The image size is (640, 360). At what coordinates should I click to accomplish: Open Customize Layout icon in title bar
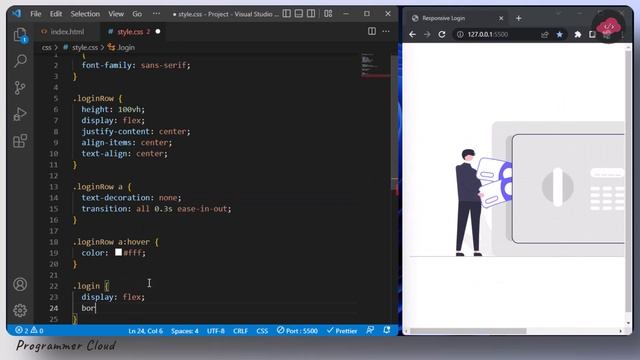click(328, 13)
